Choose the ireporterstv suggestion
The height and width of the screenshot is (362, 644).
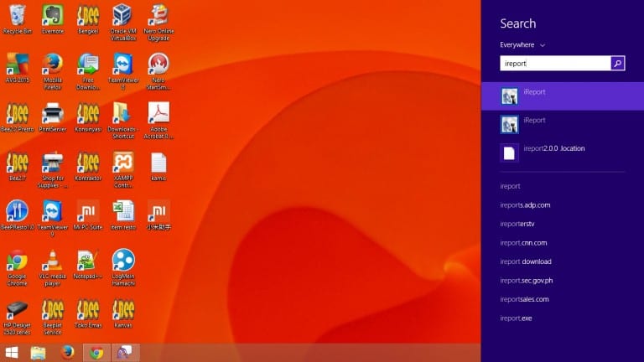pos(517,224)
